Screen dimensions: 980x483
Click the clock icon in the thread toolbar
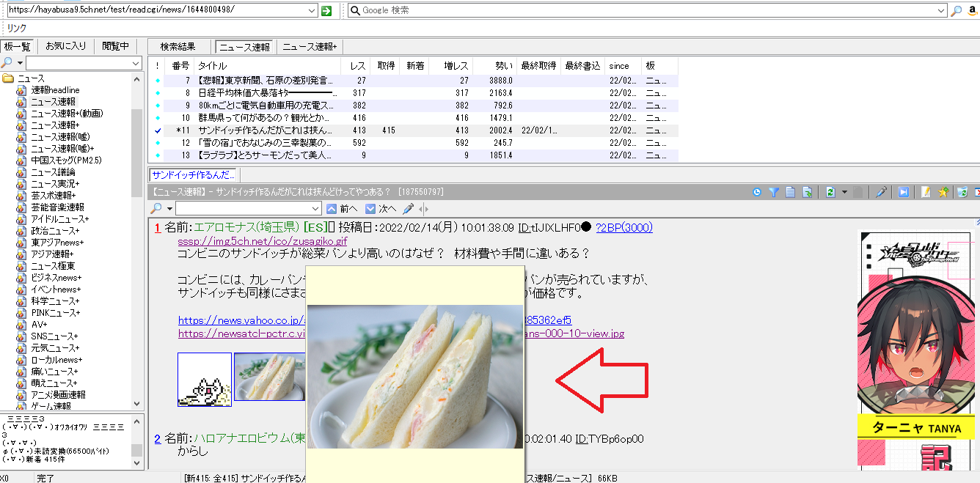click(757, 192)
